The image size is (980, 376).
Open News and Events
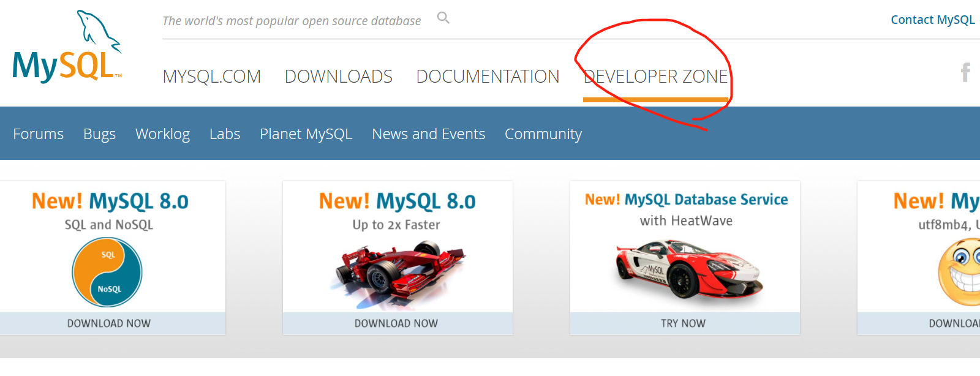[x=429, y=134]
